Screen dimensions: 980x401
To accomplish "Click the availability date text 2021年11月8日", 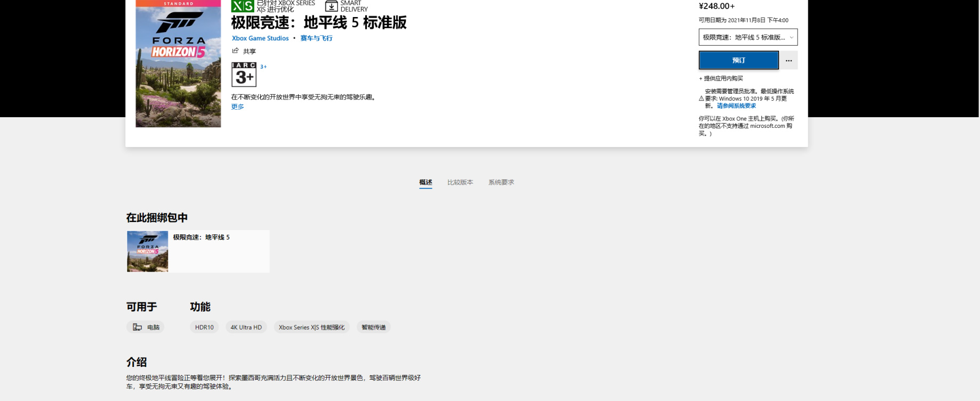I will (x=746, y=20).
